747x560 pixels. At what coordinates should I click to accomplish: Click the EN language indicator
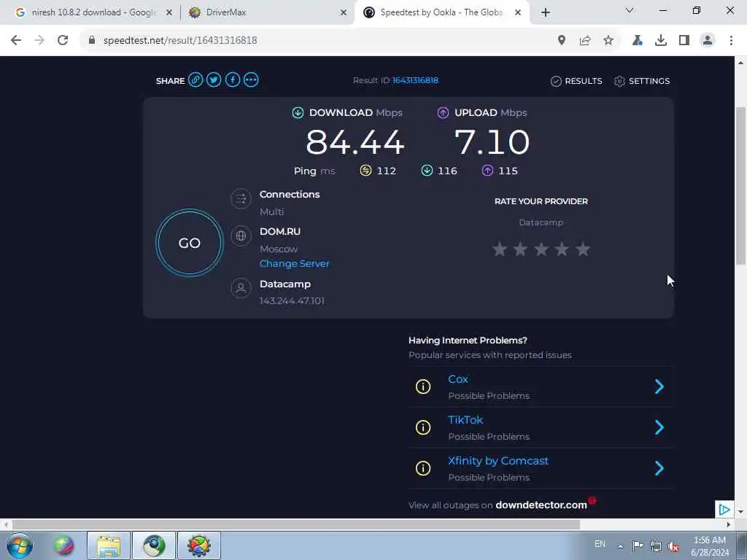point(600,544)
